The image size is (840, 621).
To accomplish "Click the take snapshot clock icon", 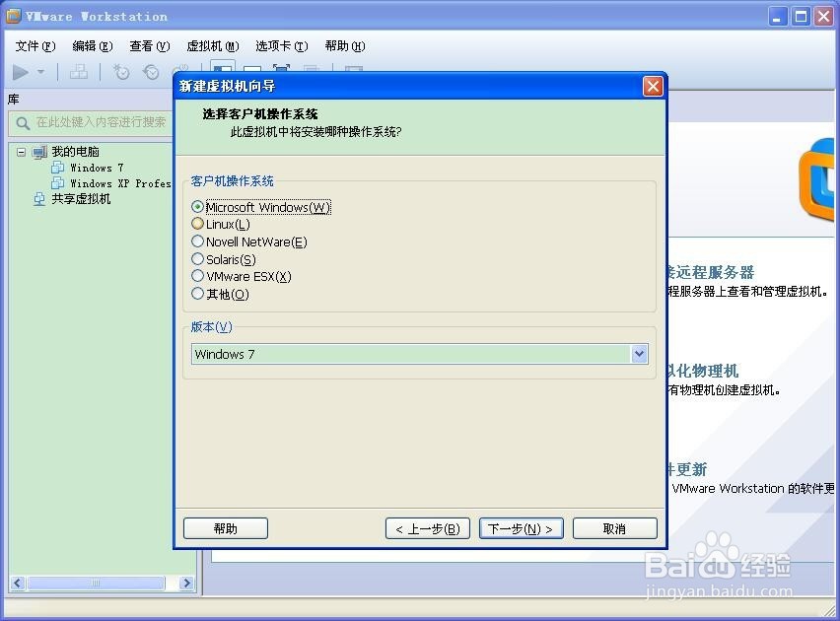I will click(121, 72).
